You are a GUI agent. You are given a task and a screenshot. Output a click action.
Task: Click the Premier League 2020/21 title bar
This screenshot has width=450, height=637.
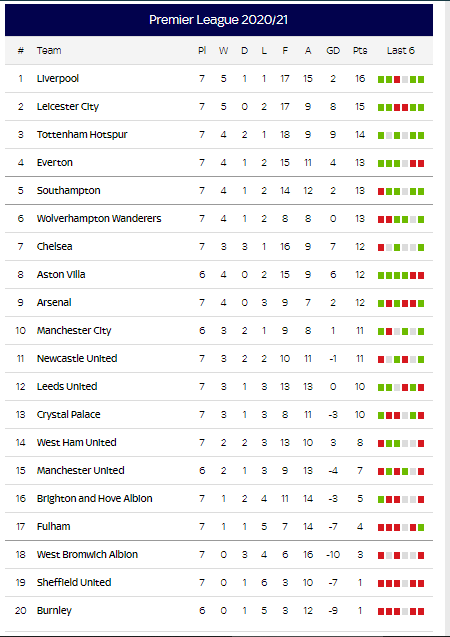pos(219,20)
